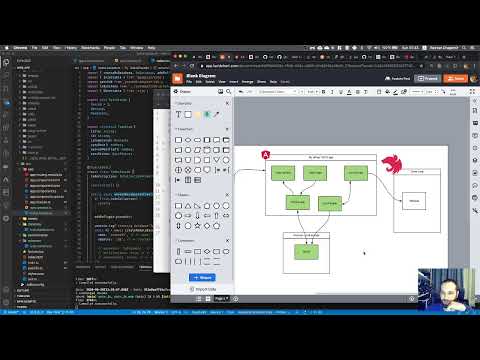480x360 pixels.
Task: Open the highlighted blue Docker activity icon
Action: click(x=6, y=103)
